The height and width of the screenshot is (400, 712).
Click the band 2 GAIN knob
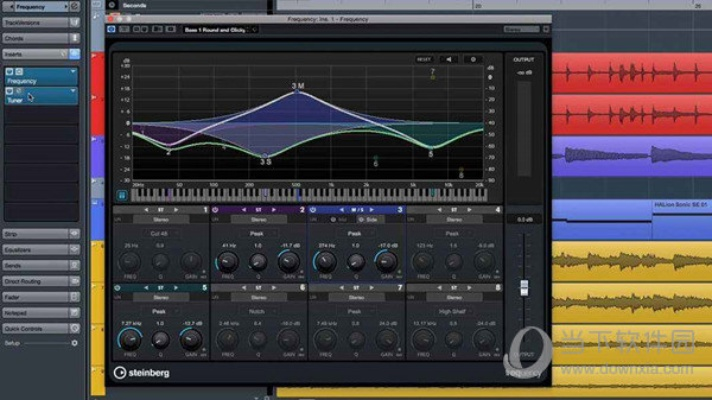(288, 262)
